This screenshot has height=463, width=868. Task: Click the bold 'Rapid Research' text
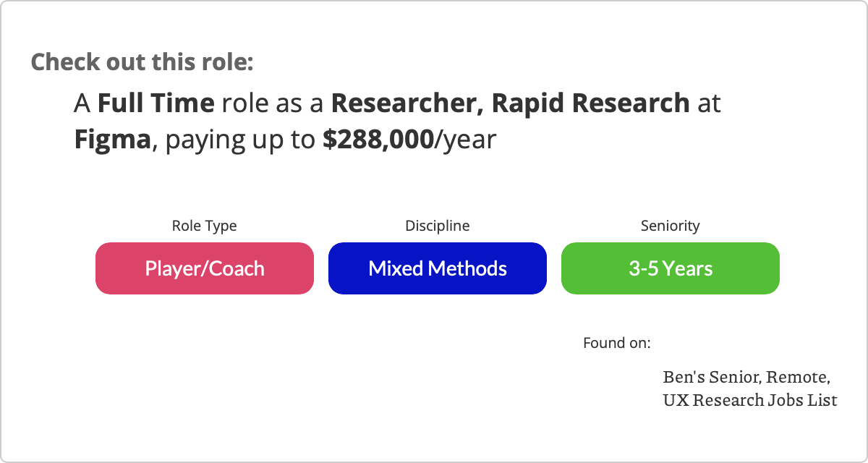point(591,103)
